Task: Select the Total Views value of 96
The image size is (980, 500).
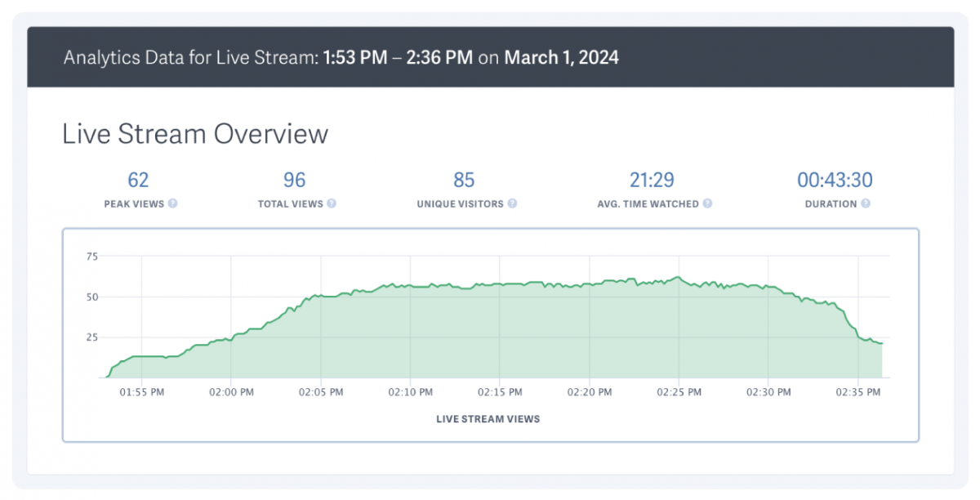Action: point(294,180)
